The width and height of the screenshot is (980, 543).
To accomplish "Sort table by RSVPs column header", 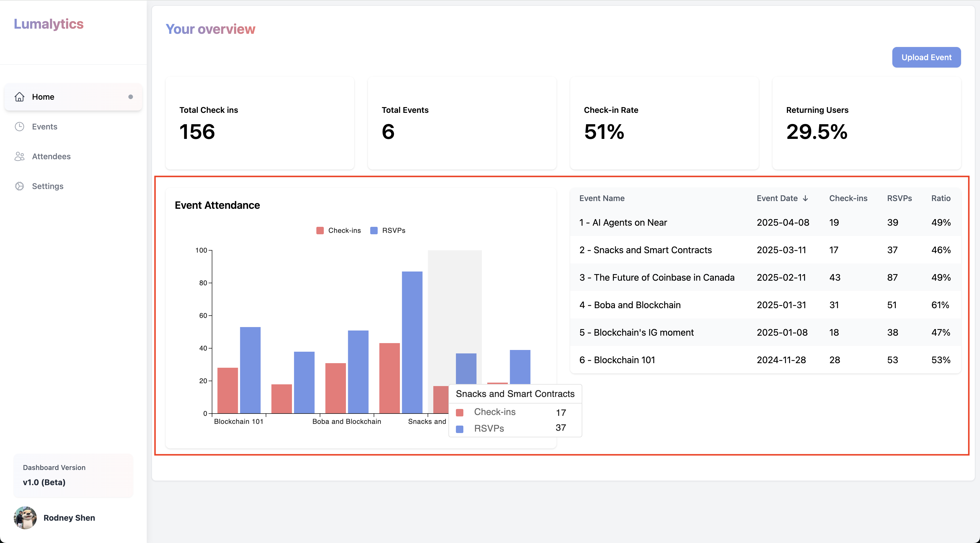I will point(899,198).
